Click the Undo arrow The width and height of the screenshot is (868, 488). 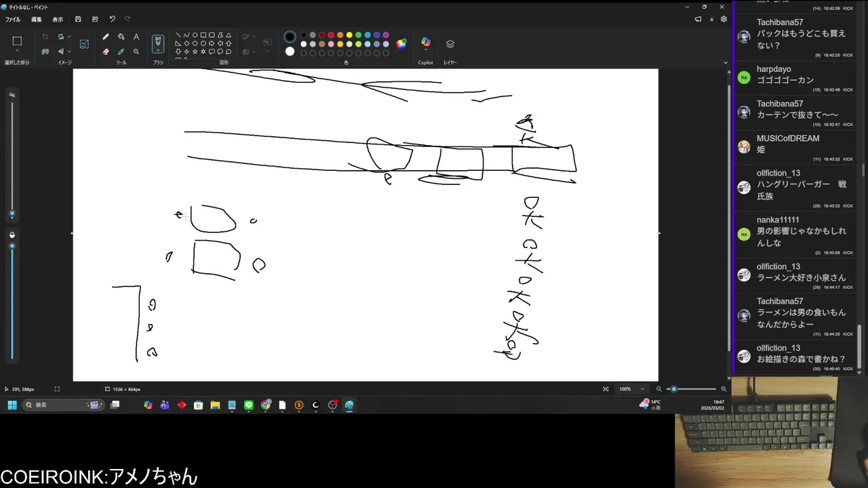pyautogui.click(x=112, y=19)
